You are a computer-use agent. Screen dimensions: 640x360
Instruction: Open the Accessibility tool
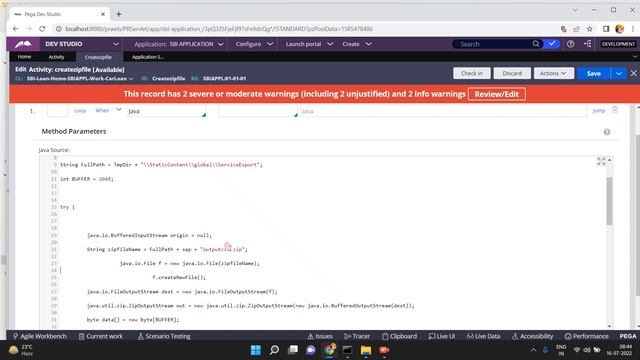[x=533, y=336]
